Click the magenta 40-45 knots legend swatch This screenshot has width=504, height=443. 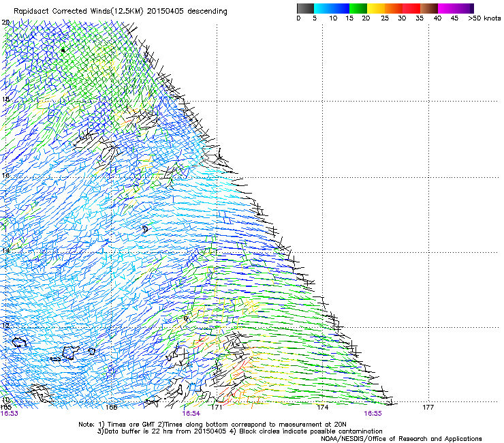pos(447,8)
